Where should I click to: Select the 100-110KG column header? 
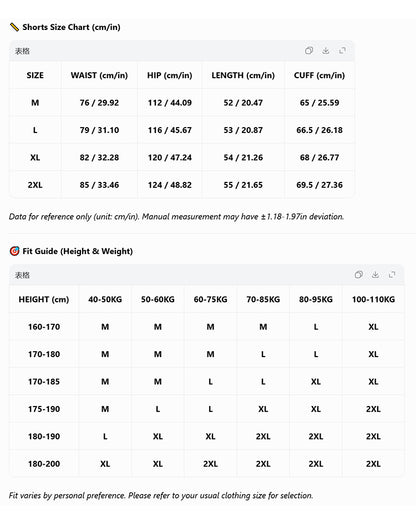tap(373, 299)
